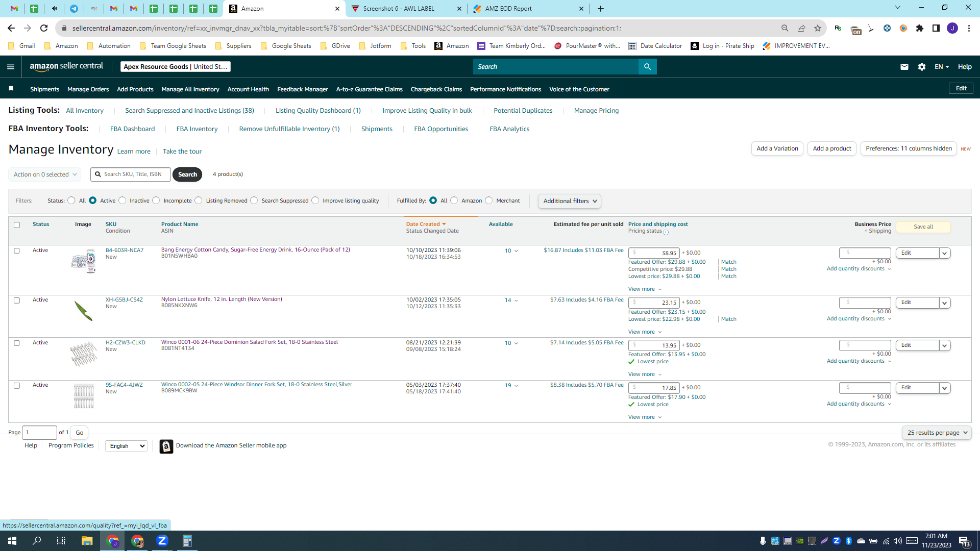Expand the Additional filters dropdown

pyautogui.click(x=569, y=201)
